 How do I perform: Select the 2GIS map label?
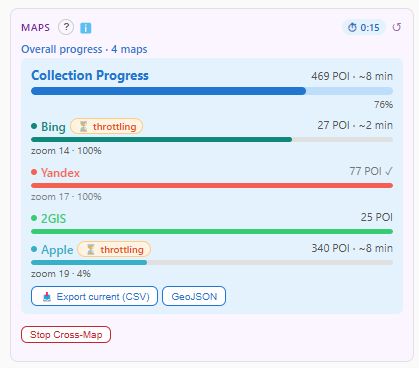click(x=53, y=219)
